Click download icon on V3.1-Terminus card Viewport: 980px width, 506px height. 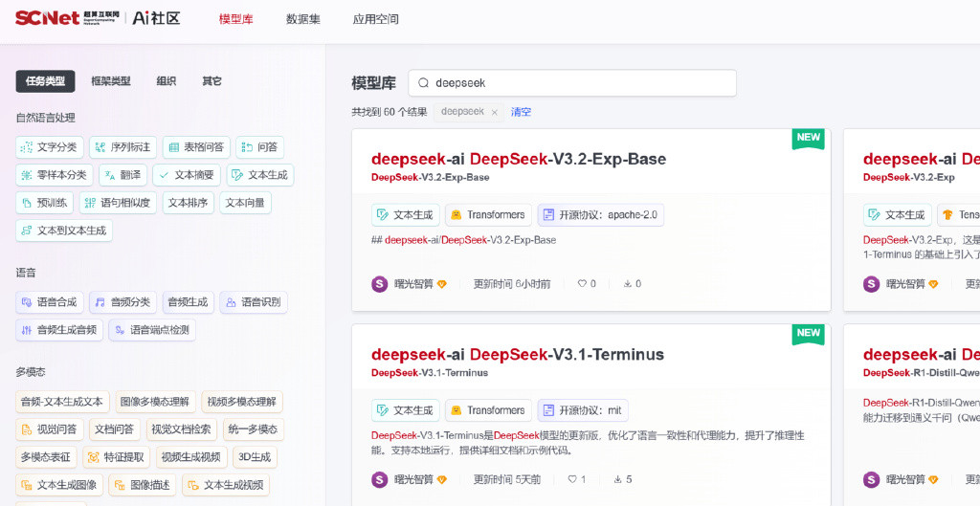[x=618, y=480]
